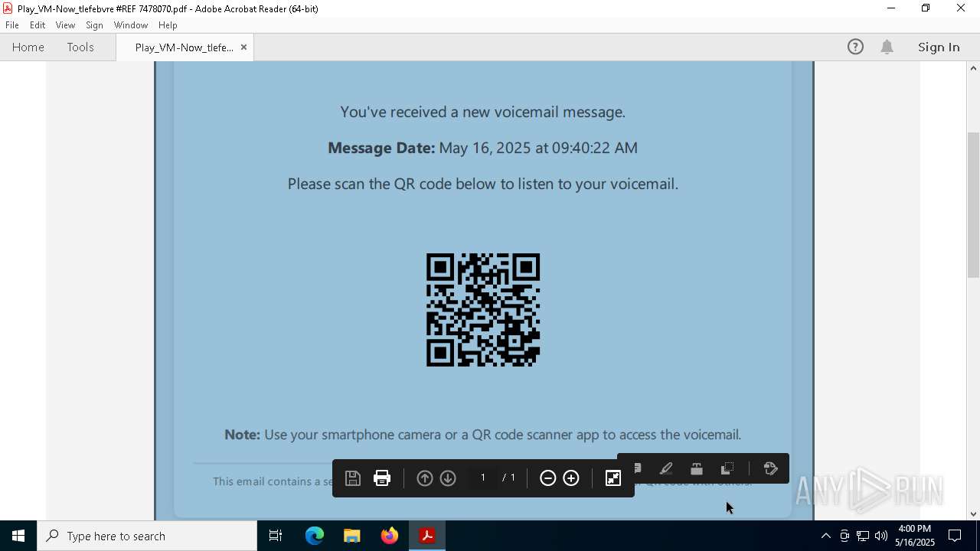The image size is (980, 551).
Task: Zoom out with the minus icon
Action: tap(548, 478)
